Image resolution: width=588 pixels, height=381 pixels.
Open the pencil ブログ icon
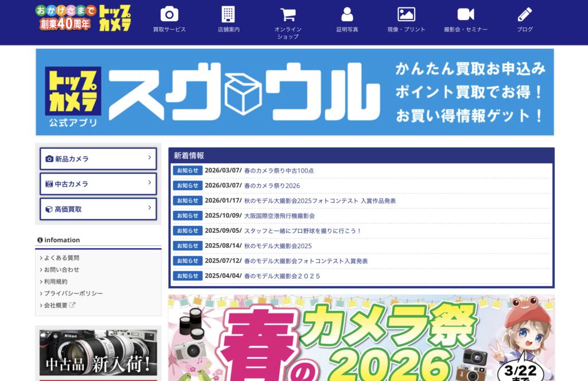(525, 14)
